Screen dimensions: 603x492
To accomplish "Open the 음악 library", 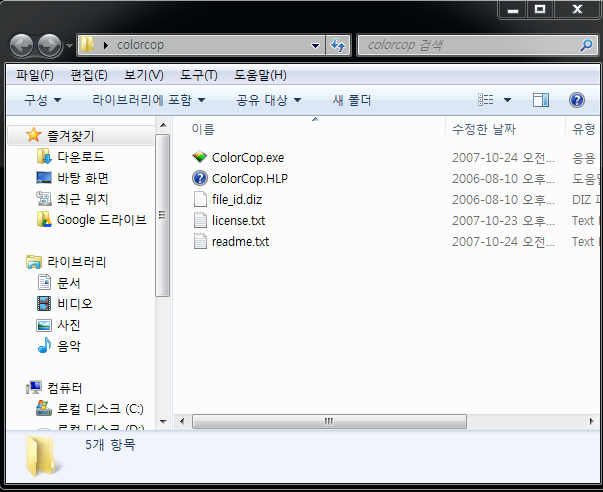I will coord(69,346).
